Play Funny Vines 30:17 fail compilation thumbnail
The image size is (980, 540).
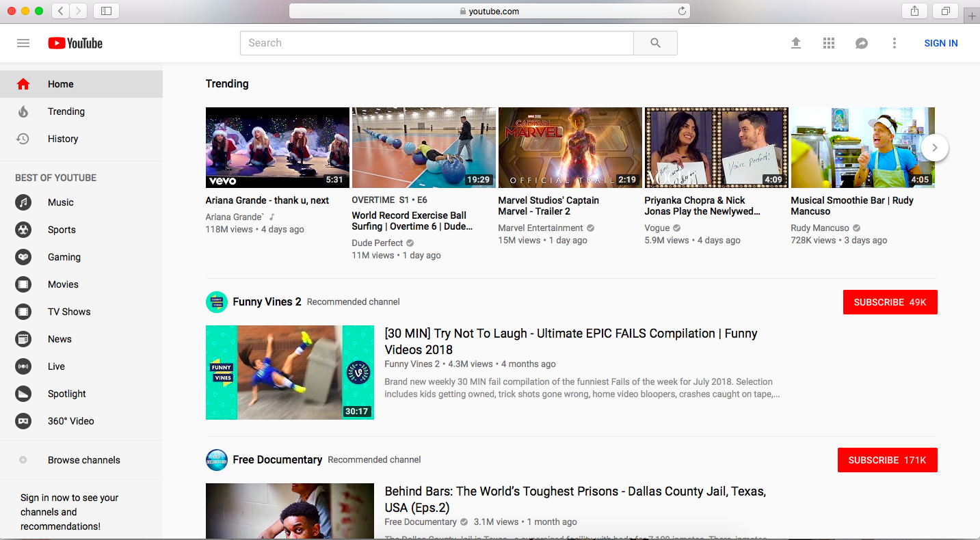[290, 373]
